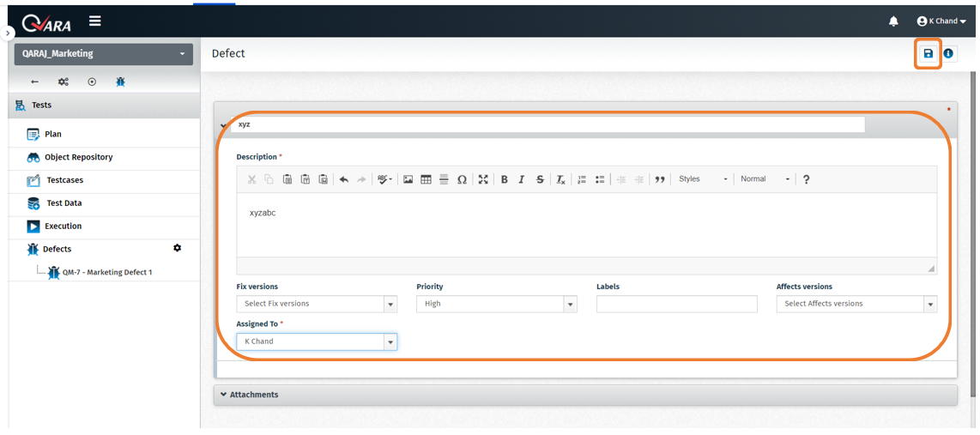Click the target circle icon in sidebar toolbar
Screen dimensions: 980x435
[x=92, y=82]
